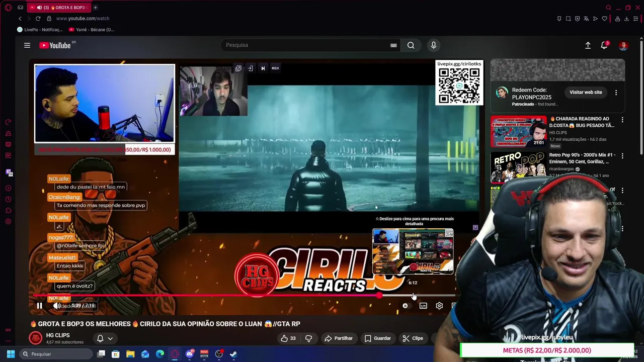Go back to the previous page

click(20, 19)
